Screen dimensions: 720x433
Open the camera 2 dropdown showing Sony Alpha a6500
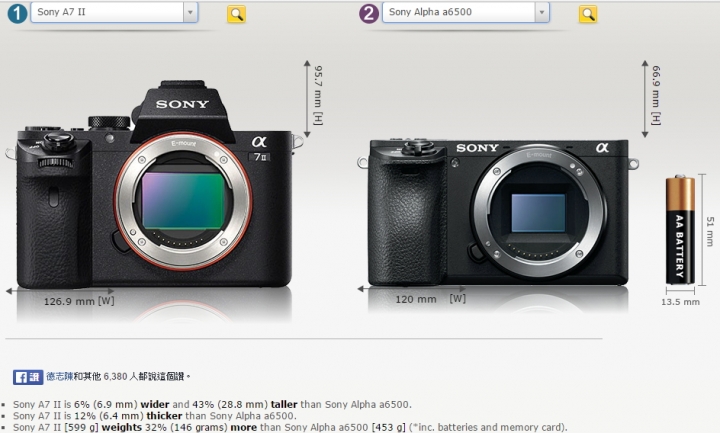(x=466, y=12)
